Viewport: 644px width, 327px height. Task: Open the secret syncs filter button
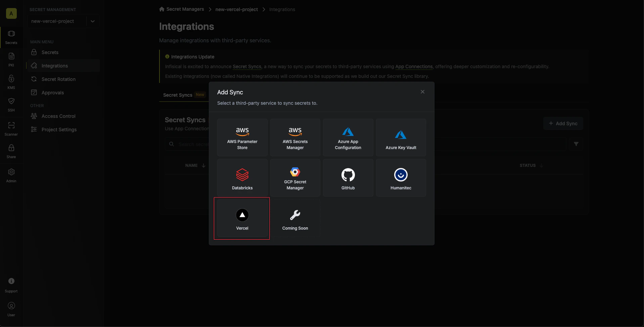coord(576,144)
